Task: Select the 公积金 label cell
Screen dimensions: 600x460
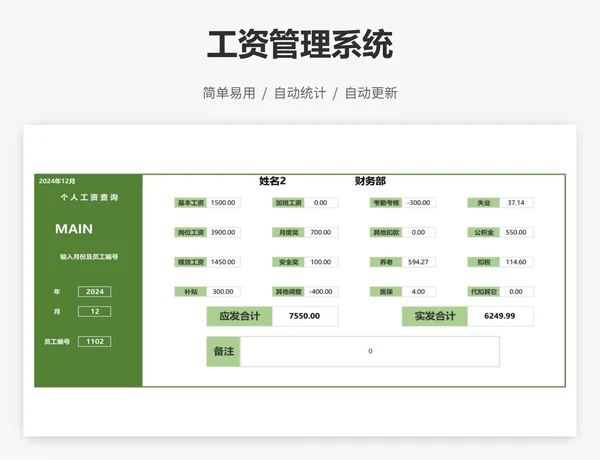Action: point(483,232)
